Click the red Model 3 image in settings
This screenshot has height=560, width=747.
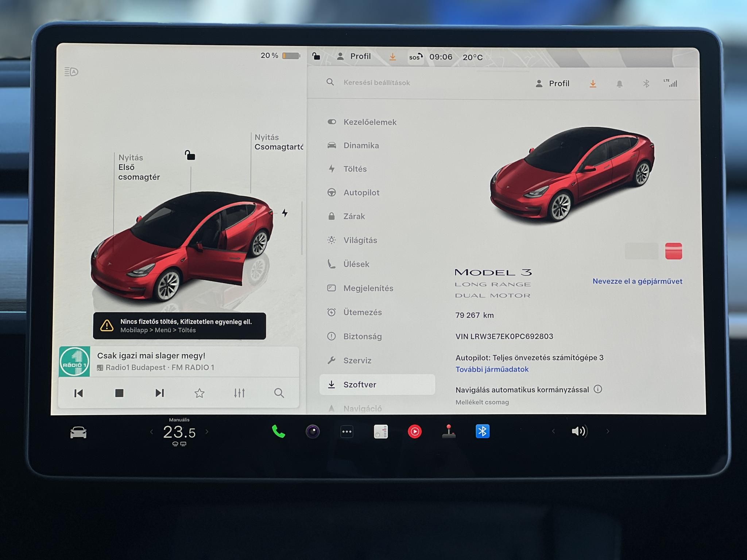572,174
